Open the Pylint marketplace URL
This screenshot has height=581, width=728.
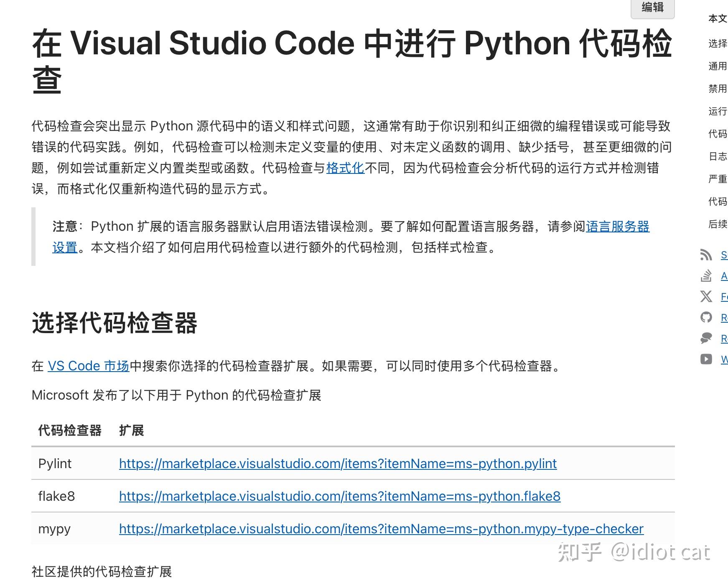click(337, 464)
